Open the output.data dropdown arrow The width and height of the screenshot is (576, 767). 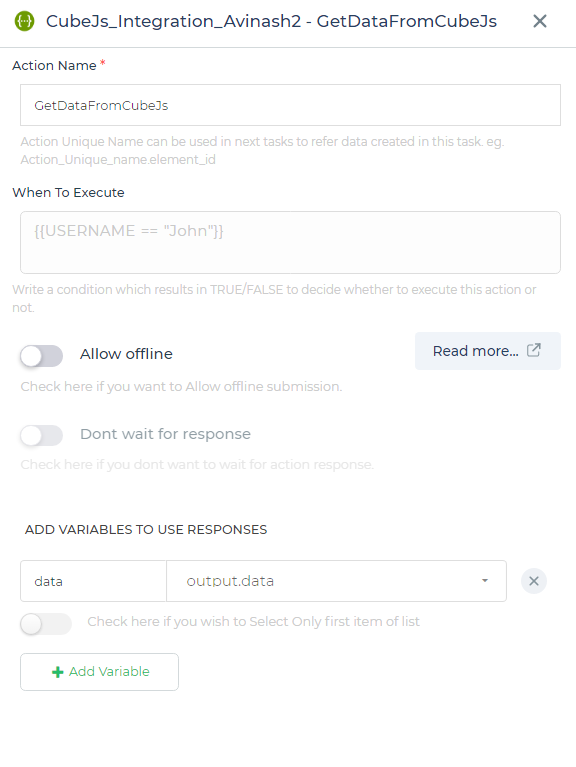coord(485,581)
